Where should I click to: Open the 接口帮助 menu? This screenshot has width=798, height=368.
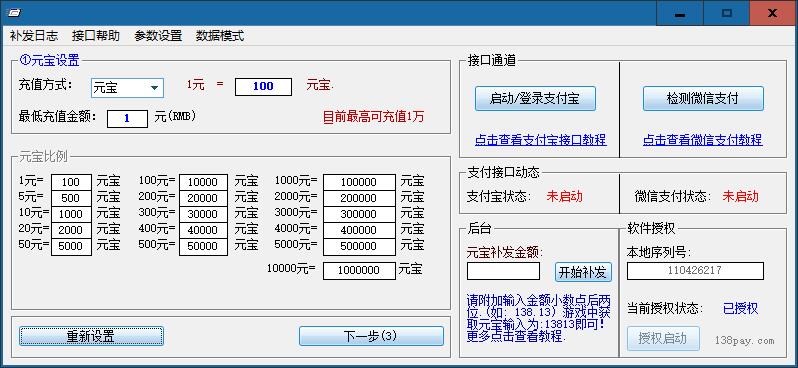click(x=96, y=36)
